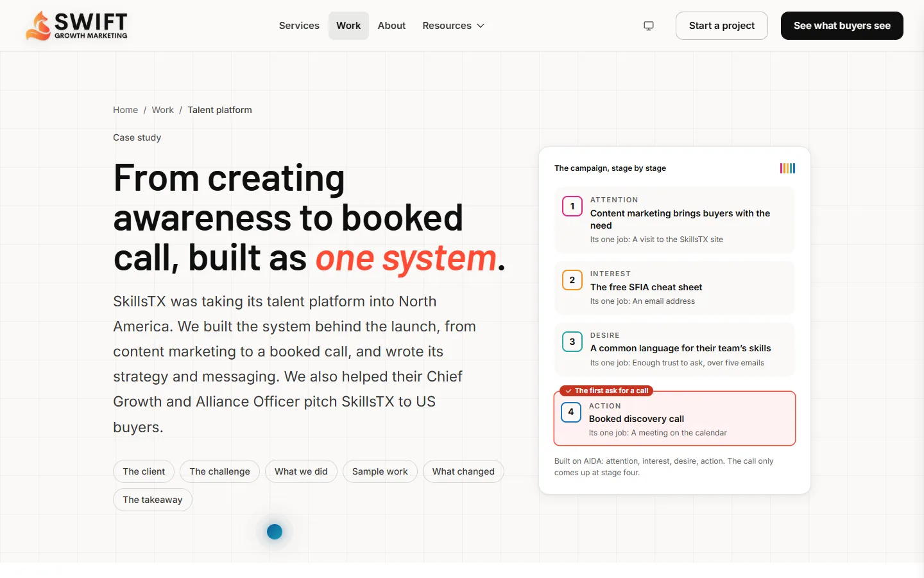The height and width of the screenshot is (578, 924).
Task: Go to the About page
Action: tap(391, 26)
